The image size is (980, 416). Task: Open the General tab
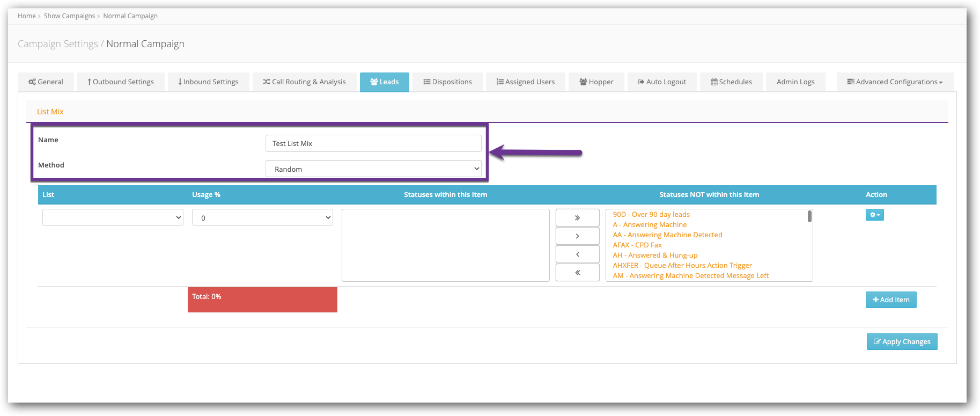pos(46,82)
